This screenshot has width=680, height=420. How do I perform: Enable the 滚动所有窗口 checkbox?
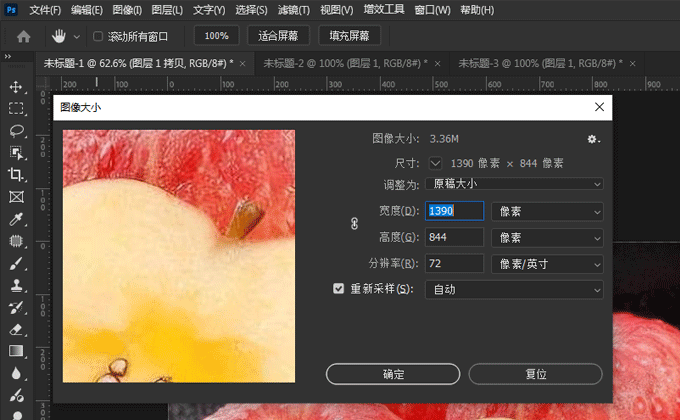pyautogui.click(x=98, y=36)
